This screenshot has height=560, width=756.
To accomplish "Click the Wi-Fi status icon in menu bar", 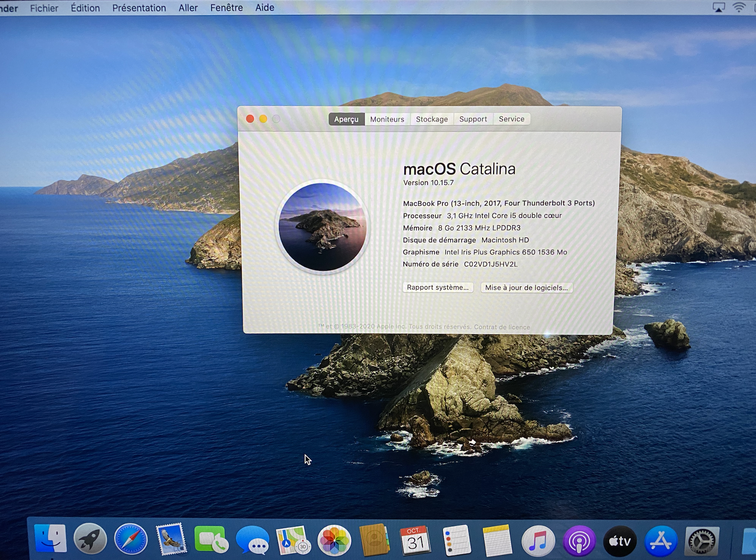I will point(739,7).
